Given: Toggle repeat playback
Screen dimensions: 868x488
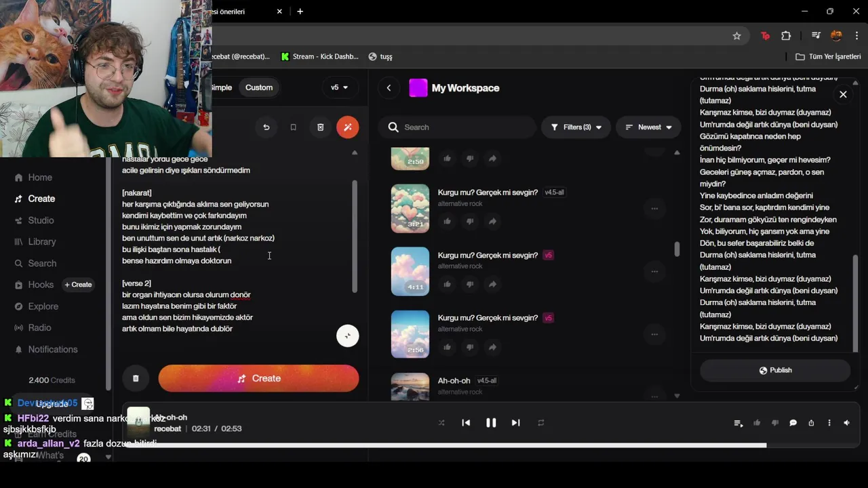Looking at the screenshot, I should point(541,422).
